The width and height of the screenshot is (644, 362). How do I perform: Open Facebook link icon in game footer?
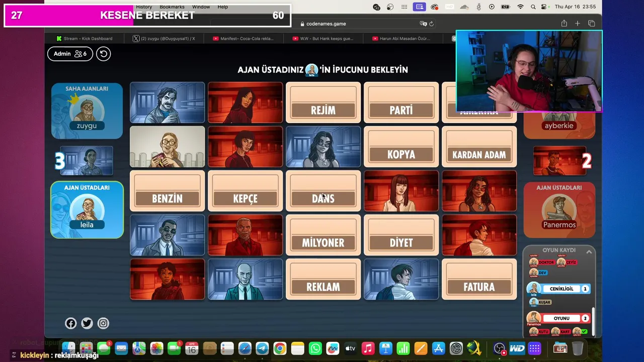71,323
